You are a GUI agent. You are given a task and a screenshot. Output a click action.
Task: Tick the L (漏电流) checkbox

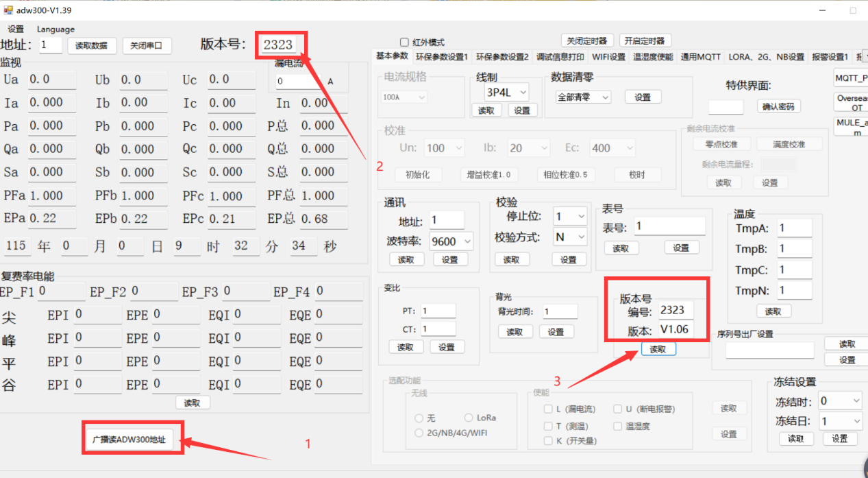(548, 409)
